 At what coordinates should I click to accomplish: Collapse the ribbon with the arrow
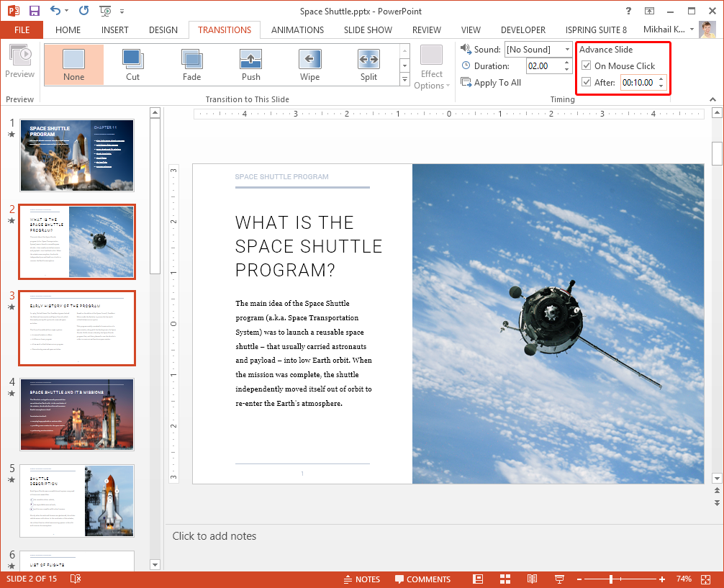(x=713, y=100)
